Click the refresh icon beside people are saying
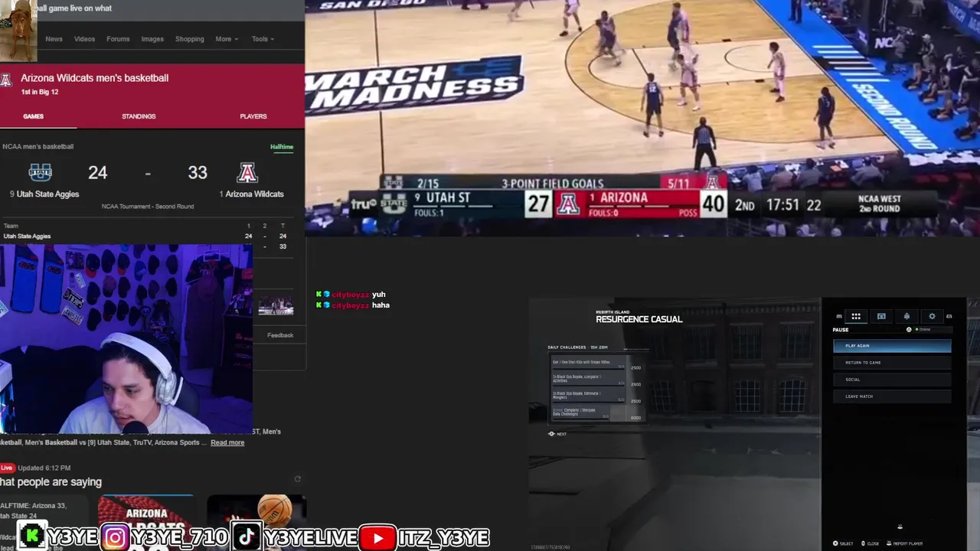 [x=298, y=479]
